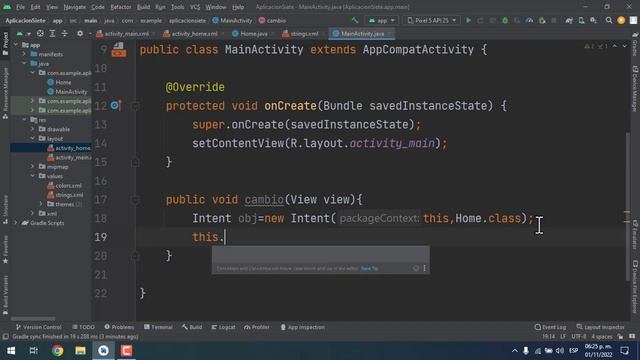The image size is (640, 360).
Task: Click the cambio breadcrumb in navigation bar
Action: pyautogui.click(x=272, y=20)
